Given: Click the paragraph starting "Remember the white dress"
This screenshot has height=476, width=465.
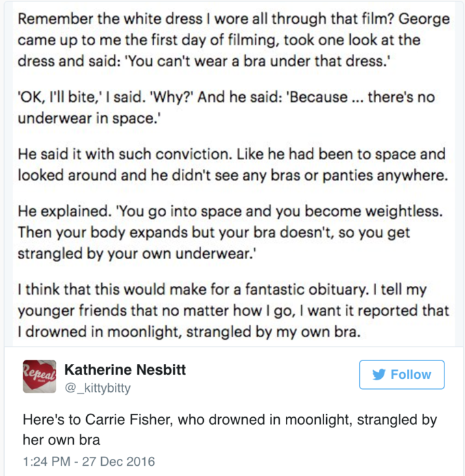Looking at the screenshot, I should [x=234, y=40].
